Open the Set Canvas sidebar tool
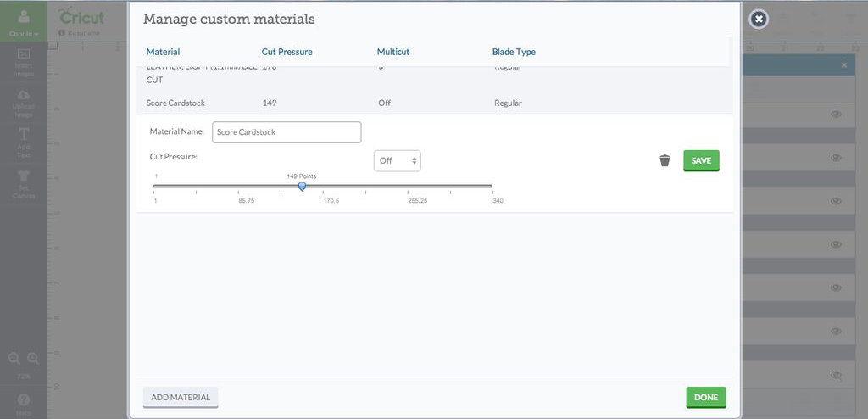868x419 pixels. (x=24, y=185)
